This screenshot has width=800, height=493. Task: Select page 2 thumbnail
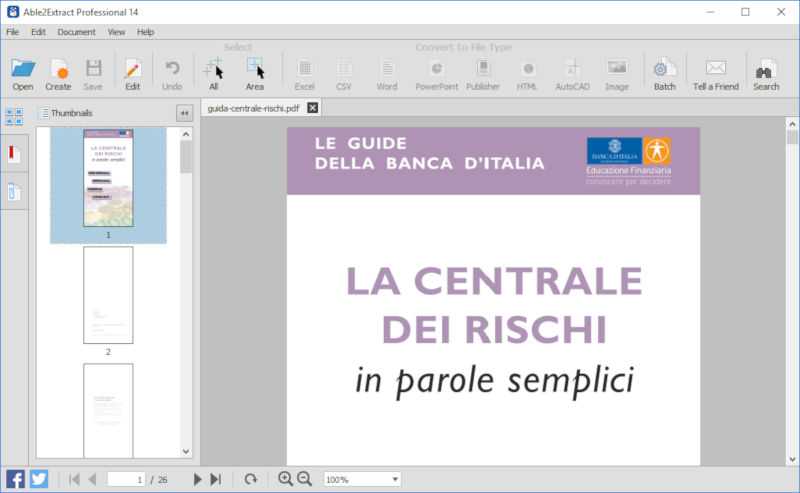108,295
